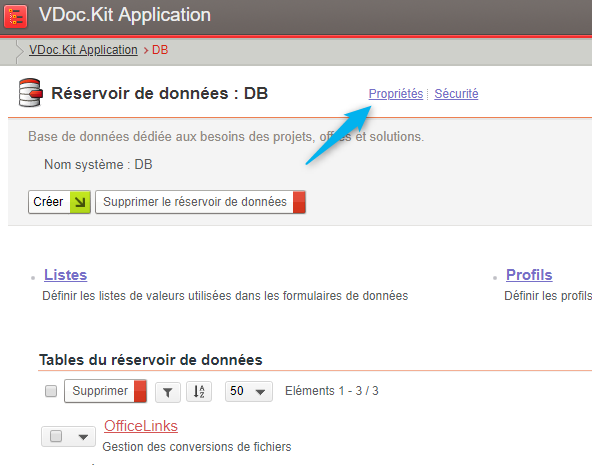Open the Créer dropdown button

[x=59, y=202]
